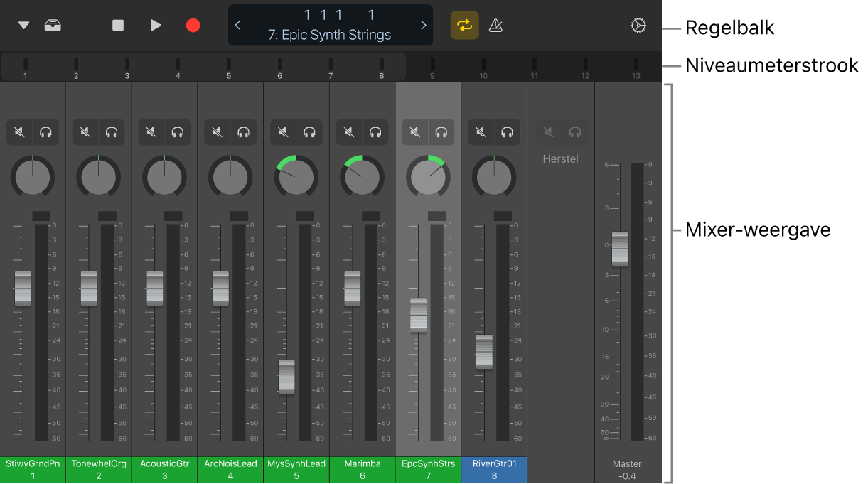Screen dimensions: 868x484
Task: Toggle the yellow cycle loop button
Action: pos(465,25)
